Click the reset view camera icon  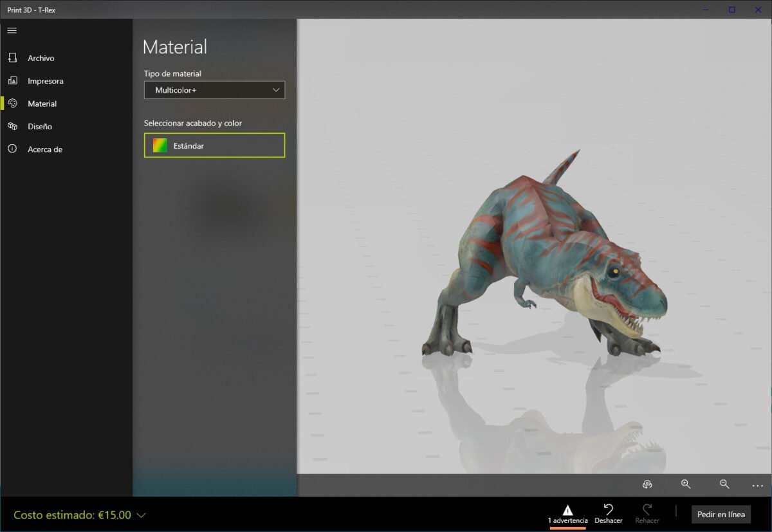[x=647, y=484]
